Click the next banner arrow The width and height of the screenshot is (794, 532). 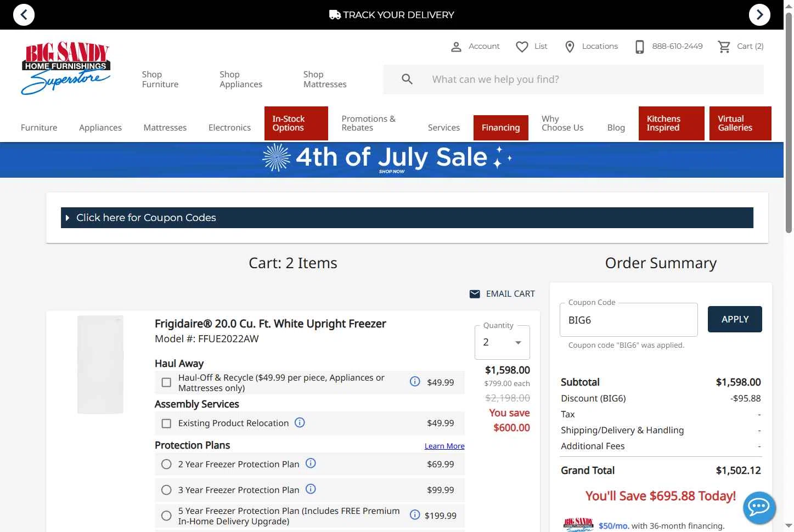coord(759,15)
